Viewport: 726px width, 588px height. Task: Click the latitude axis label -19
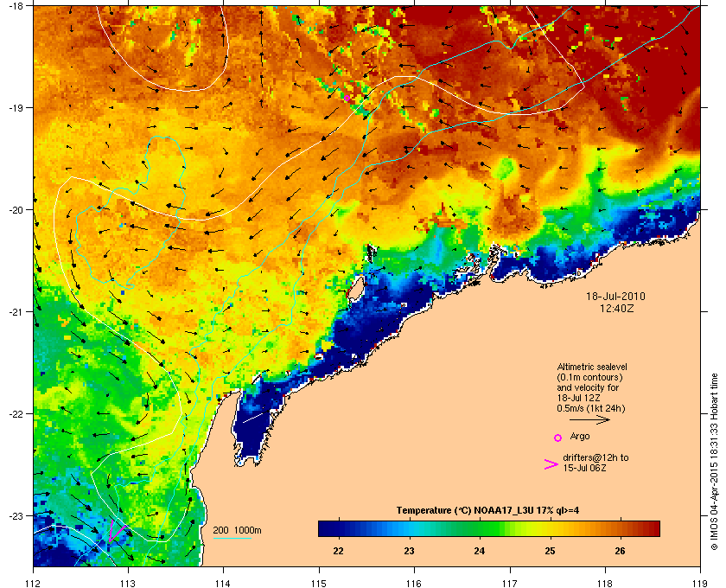[16, 107]
